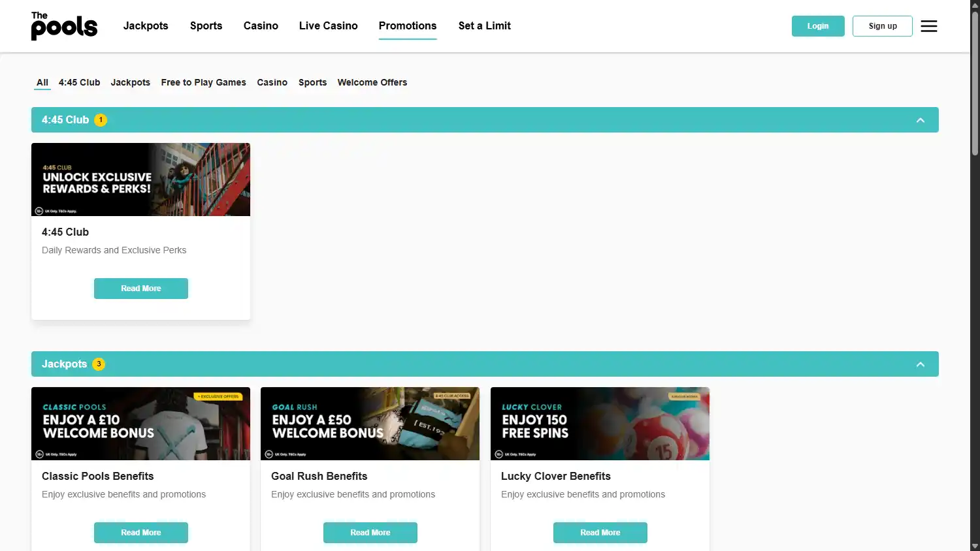
Task: Open Set a Limit page
Action: pos(485,26)
